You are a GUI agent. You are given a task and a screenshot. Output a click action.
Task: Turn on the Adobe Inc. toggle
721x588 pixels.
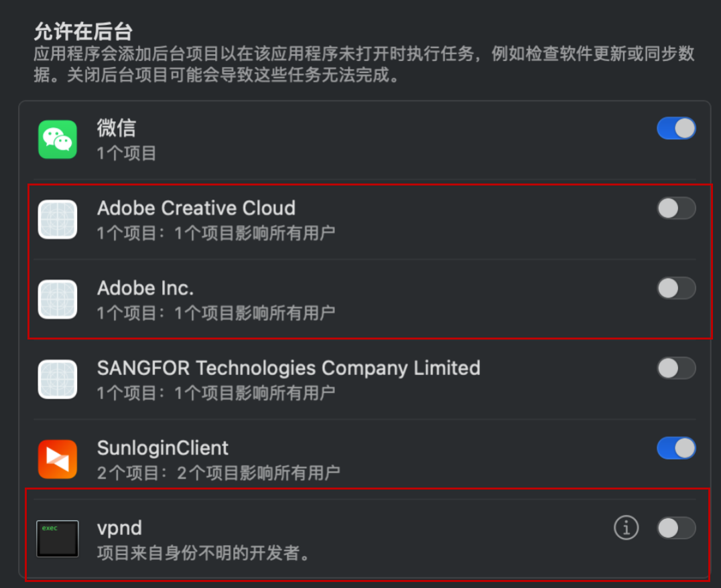(676, 289)
